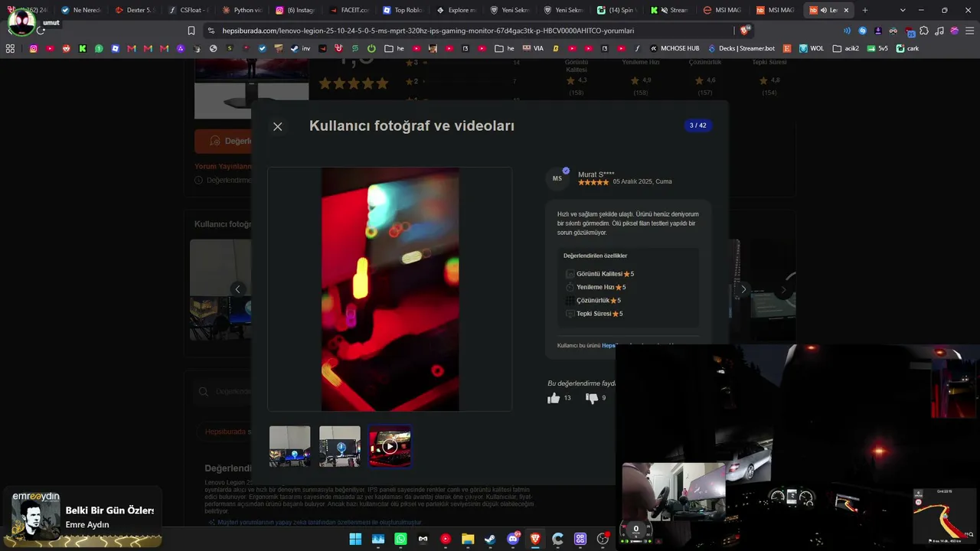Open Brave Shields panel

[744, 31]
